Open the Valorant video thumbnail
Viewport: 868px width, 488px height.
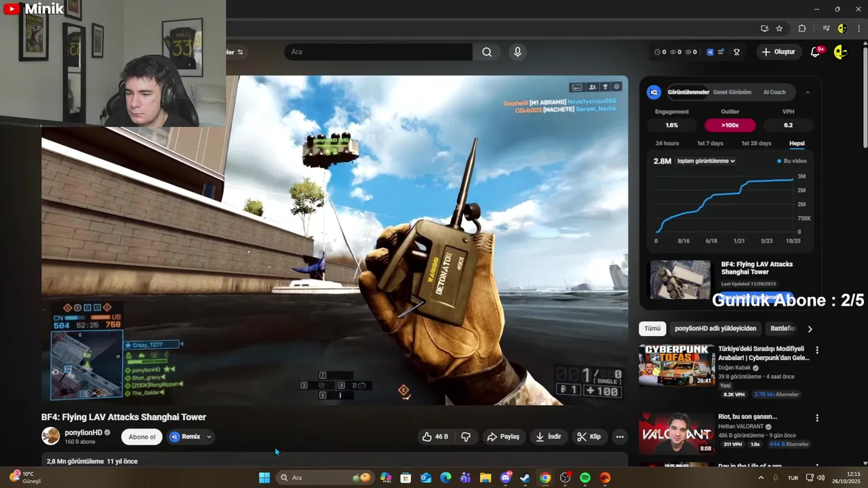[677, 433]
